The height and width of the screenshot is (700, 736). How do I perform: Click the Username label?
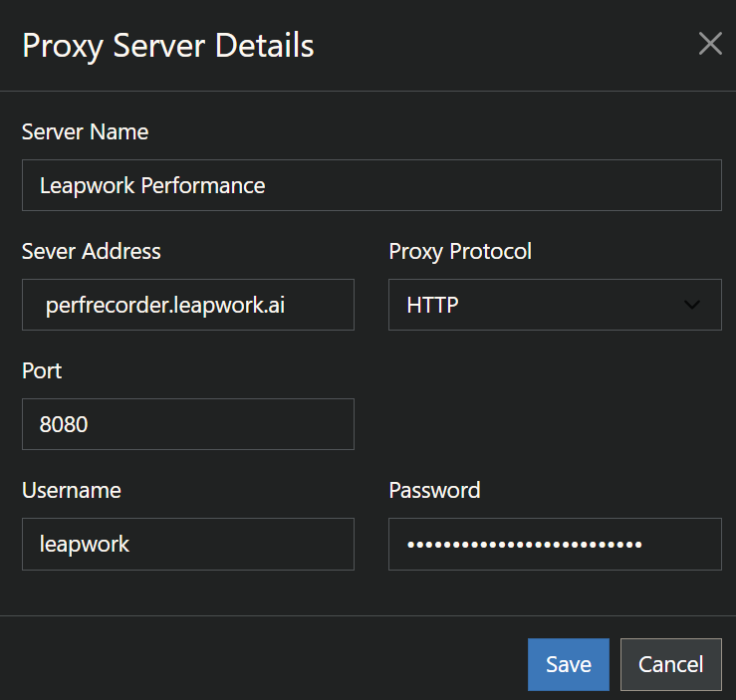tap(72, 491)
